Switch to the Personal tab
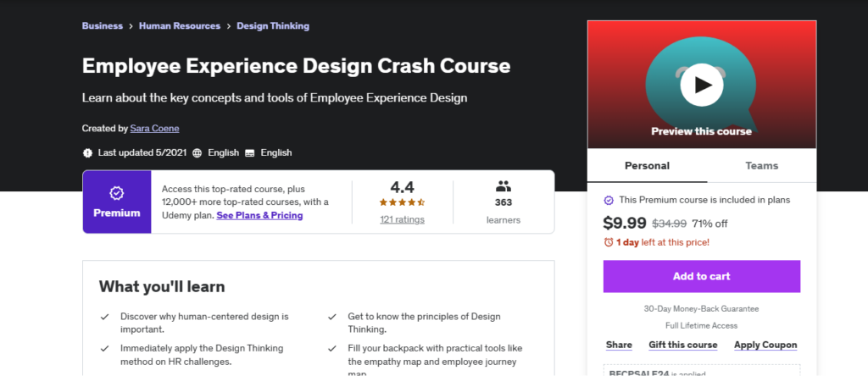 647,165
